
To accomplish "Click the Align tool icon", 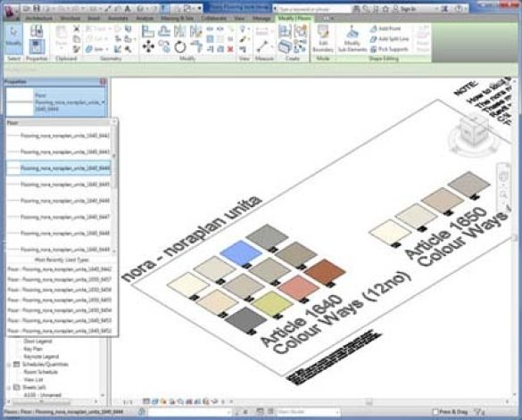I will tap(148, 31).
